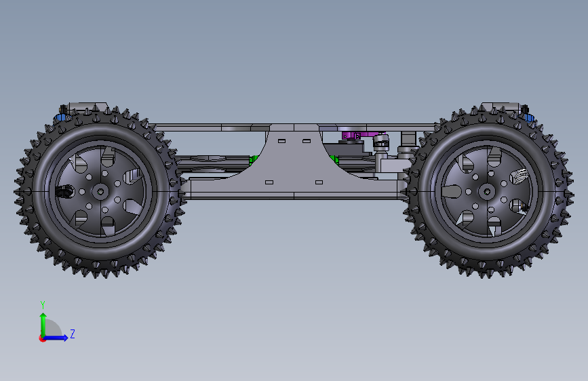Click the "Z" axis label
This screenshot has height=381, width=588.
click(x=73, y=334)
